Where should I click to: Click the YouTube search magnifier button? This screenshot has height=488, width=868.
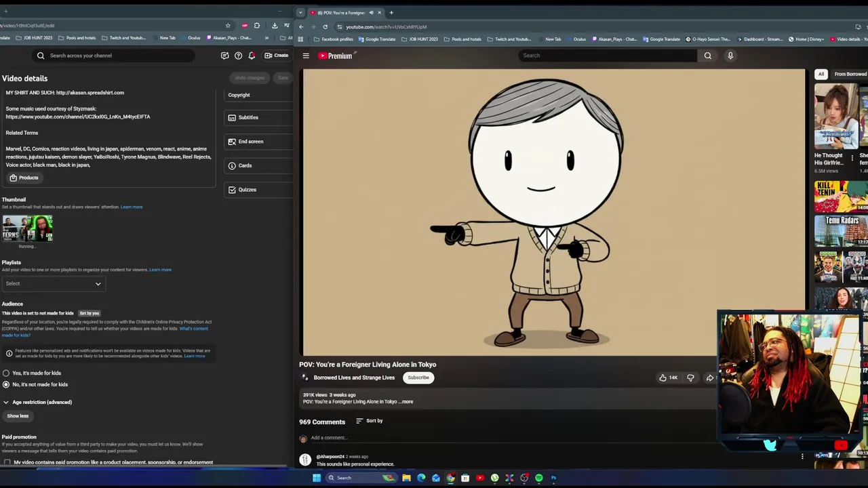(x=707, y=56)
